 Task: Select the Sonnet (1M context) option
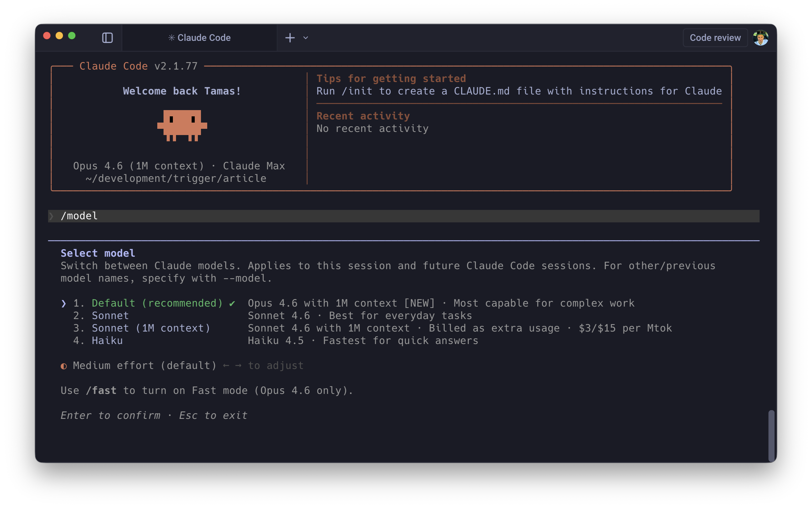point(151,328)
